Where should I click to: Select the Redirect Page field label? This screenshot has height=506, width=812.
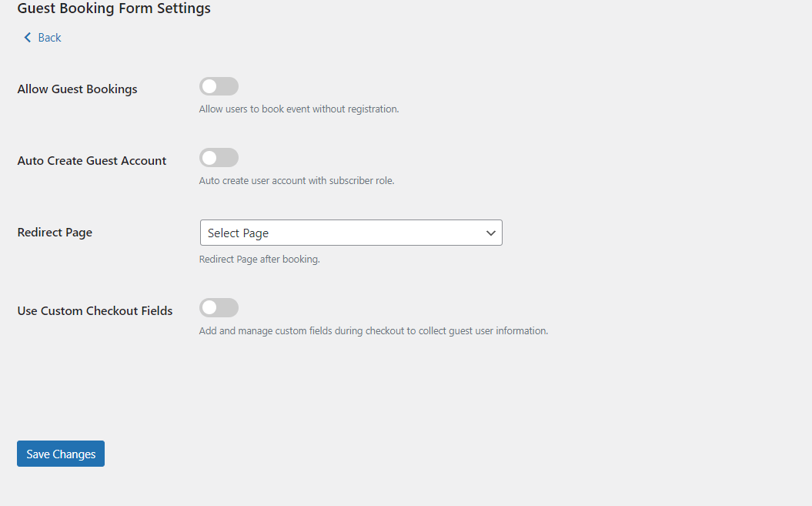(x=55, y=233)
